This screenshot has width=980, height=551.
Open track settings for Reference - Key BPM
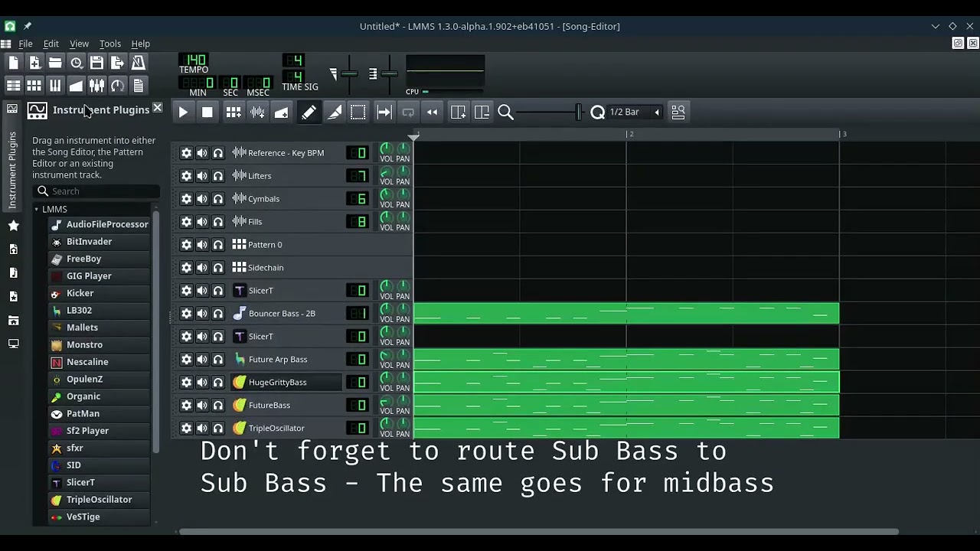(186, 153)
